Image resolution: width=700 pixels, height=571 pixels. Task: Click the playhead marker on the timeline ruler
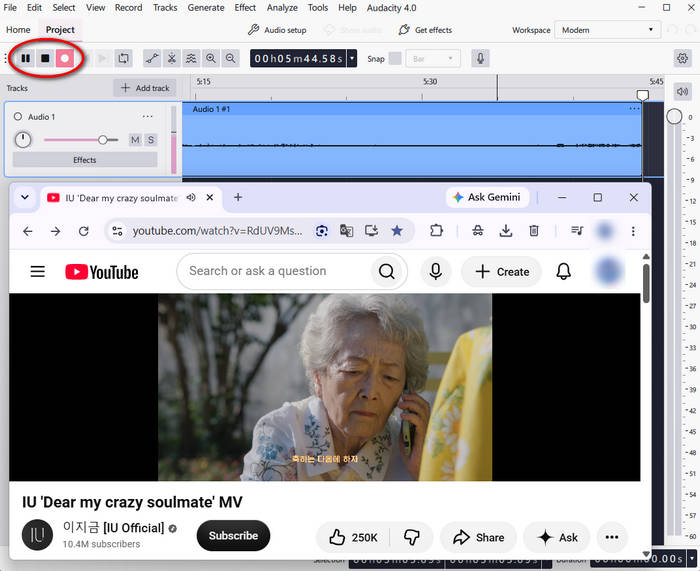[642, 95]
